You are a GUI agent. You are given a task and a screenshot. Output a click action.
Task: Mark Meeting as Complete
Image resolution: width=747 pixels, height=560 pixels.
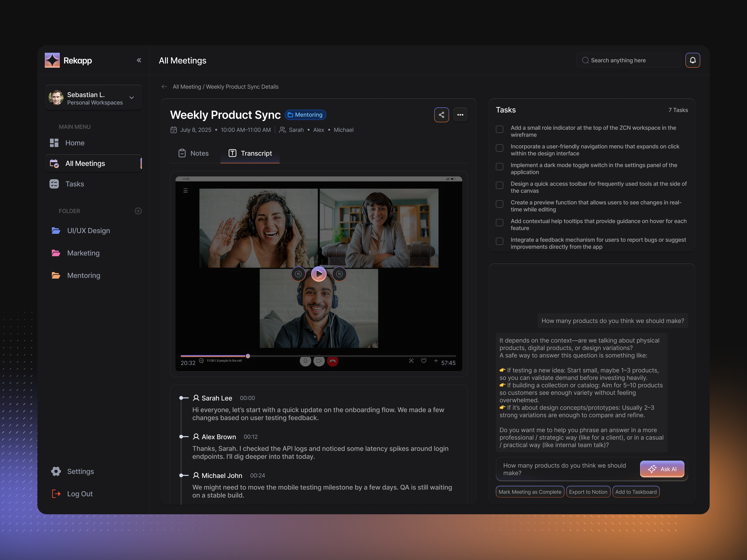[x=529, y=491]
